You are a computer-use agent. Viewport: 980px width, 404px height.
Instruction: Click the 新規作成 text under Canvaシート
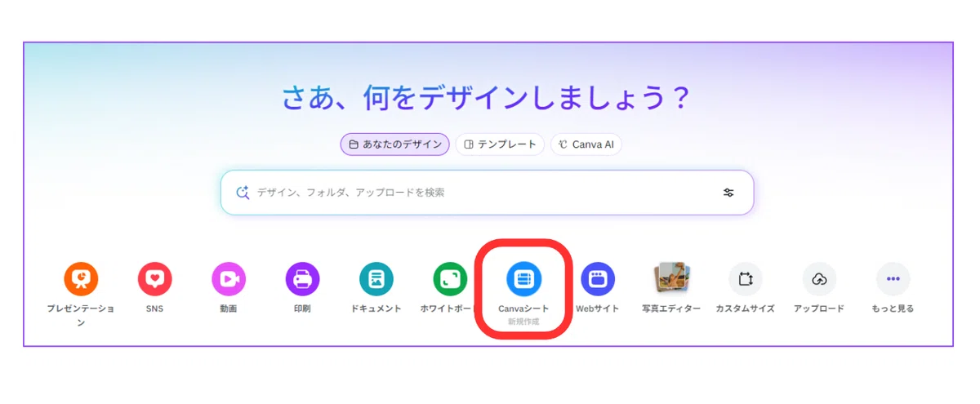[x=523, y=322]
